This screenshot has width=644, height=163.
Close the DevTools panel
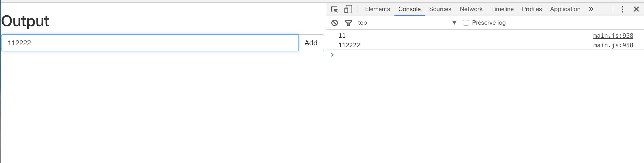(x=637, y=9)
